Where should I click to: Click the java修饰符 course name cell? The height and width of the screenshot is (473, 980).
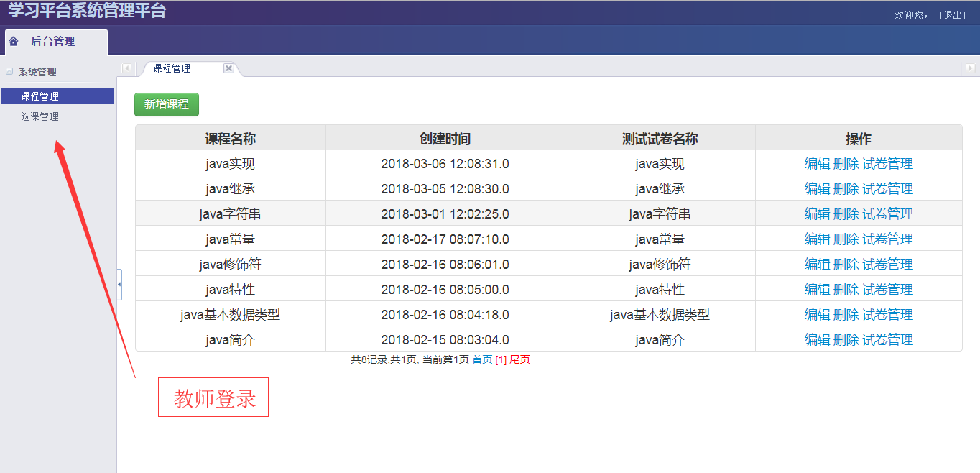pos(231,265)
